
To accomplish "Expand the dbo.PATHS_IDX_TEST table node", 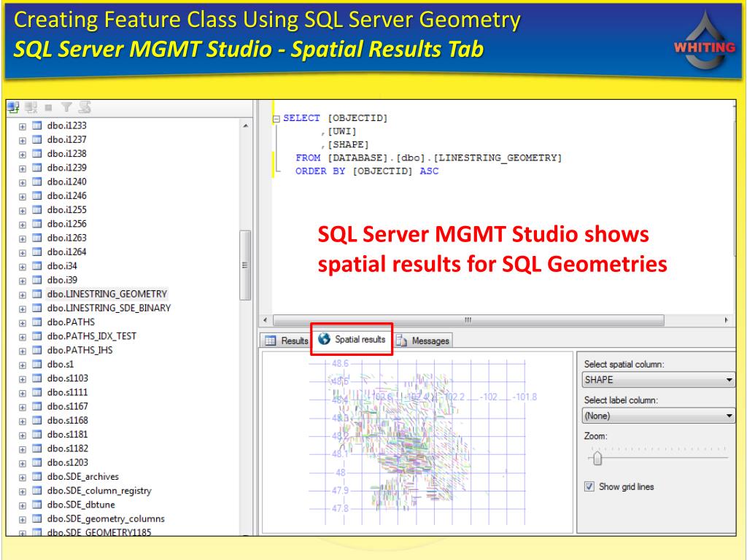I will click(22, 337).
